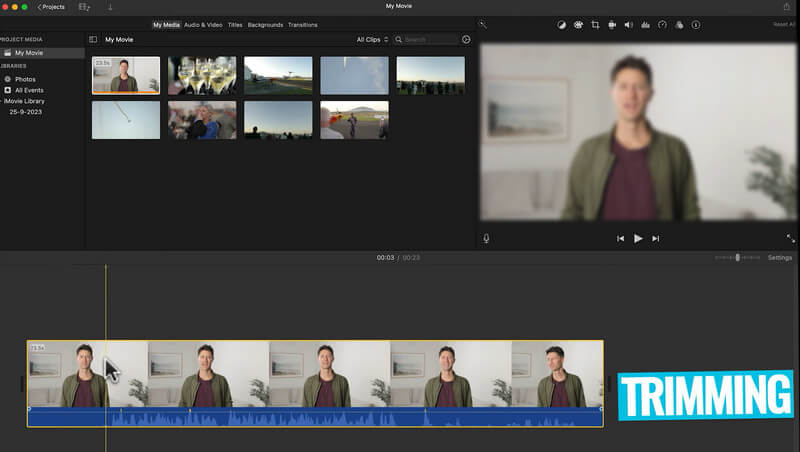Select the man in green jacket clip thumbnail
800x452 pixels.
[126, 75]
